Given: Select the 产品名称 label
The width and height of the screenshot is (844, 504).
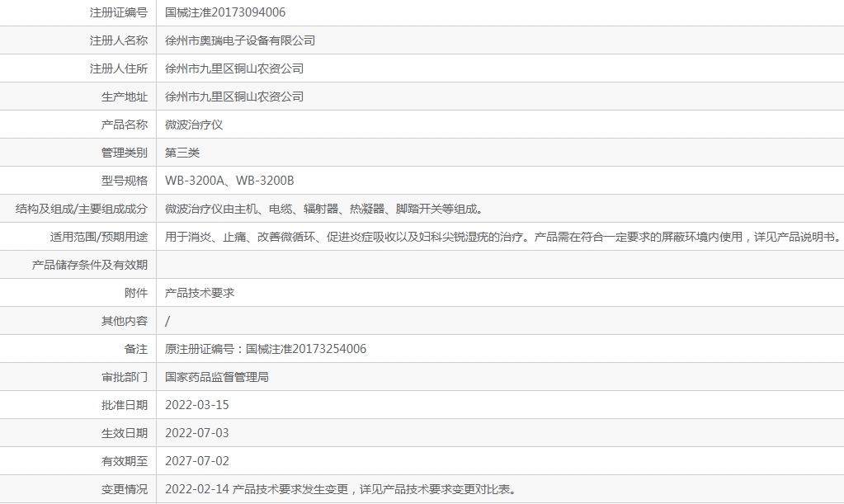Looking at the screenshot, I should click(125, 125).
